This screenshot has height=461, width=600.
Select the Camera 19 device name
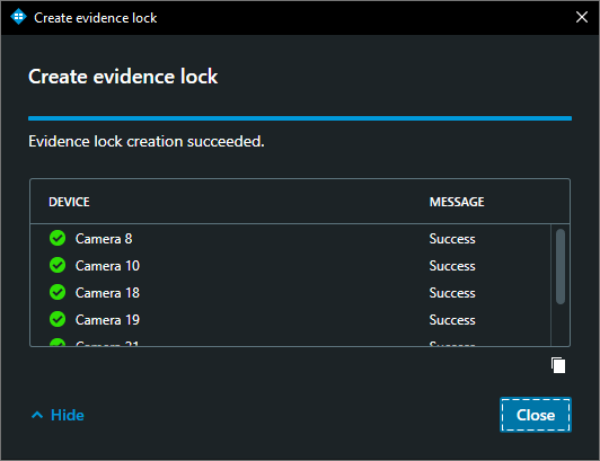point(107,320)
